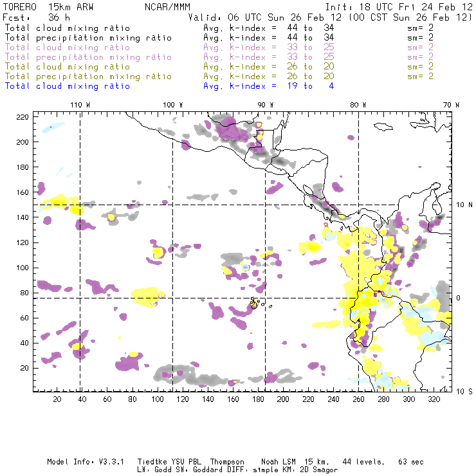Select olive "Total precipitation mixing ratio" legend line
Viewport: 476px width, 476px height.
[x=88, y=77]
